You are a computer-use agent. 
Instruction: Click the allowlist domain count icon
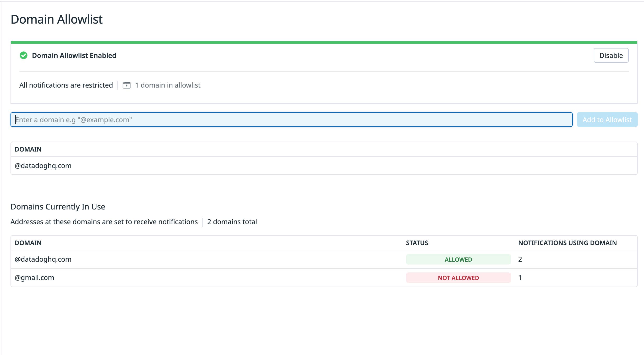pos(127,85)
